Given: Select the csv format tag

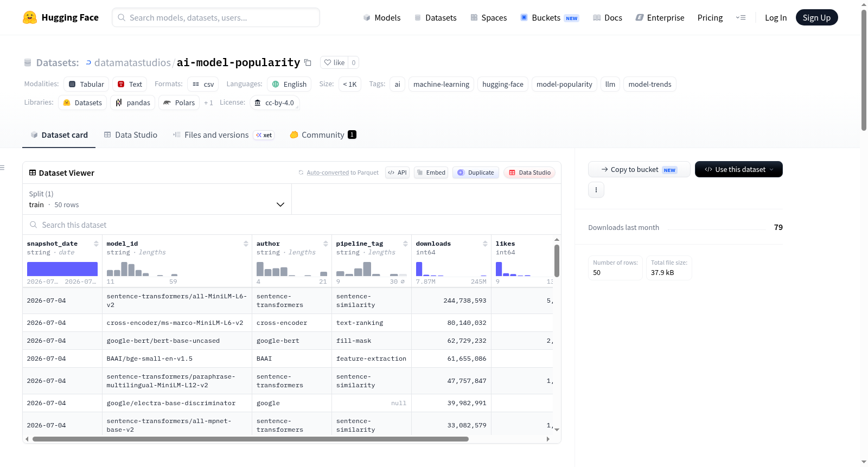Looking at the screenshot, I should (x=203, y=84).
